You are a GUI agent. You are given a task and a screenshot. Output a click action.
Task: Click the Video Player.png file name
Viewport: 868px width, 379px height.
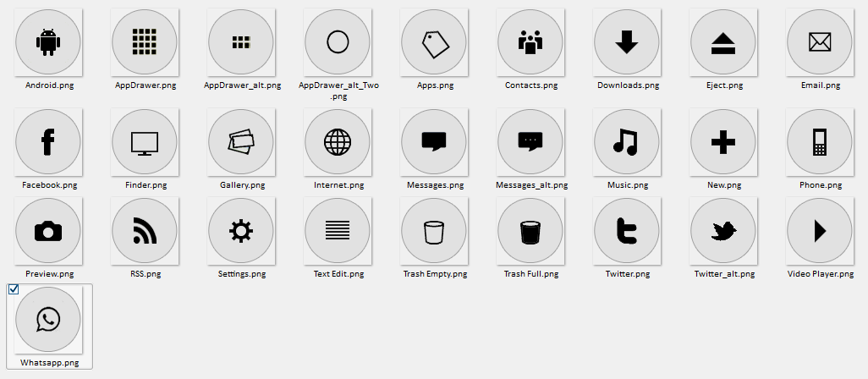[821, 274]
